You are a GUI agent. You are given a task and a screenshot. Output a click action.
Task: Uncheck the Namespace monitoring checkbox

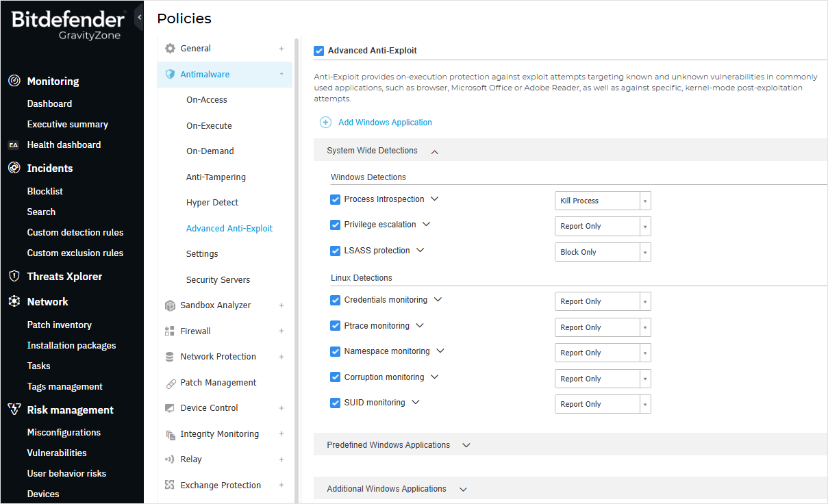[x=335, y=351]
